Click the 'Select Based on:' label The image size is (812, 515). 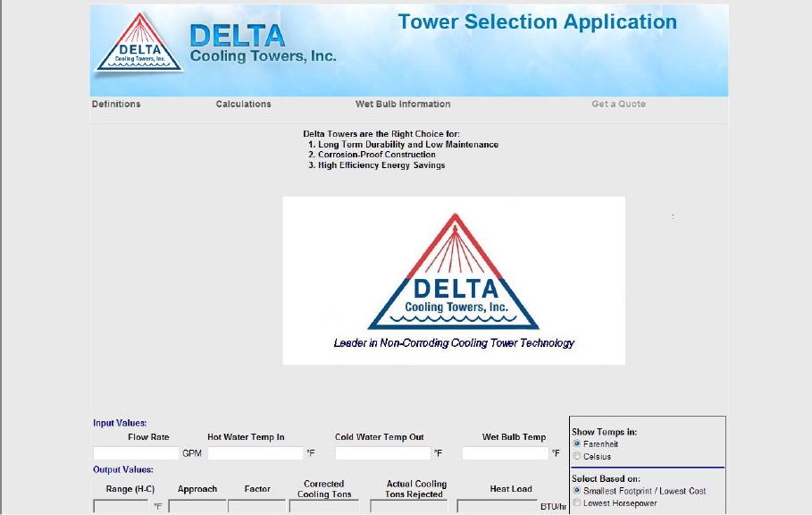pyautogui.click(x=606, y=478)
